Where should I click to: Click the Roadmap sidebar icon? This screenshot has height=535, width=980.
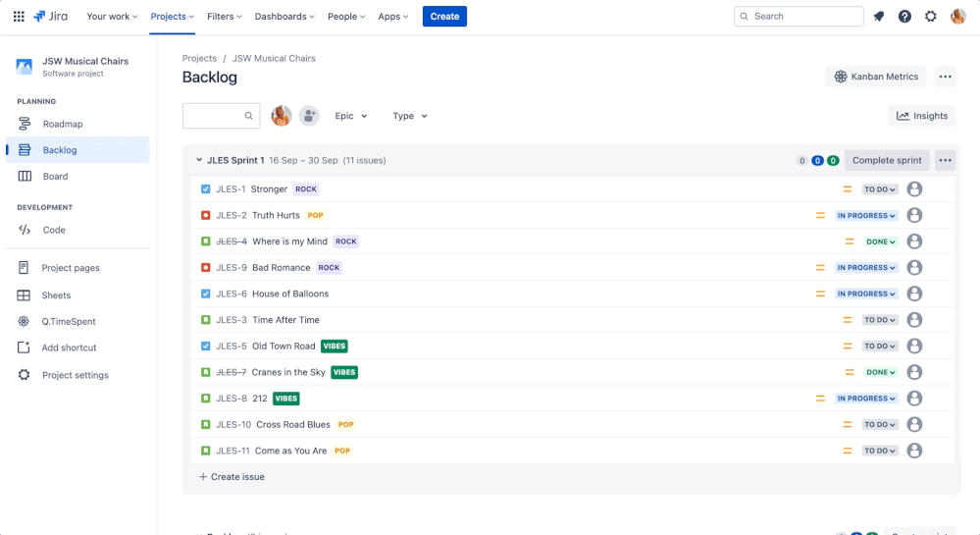point(25,124)
